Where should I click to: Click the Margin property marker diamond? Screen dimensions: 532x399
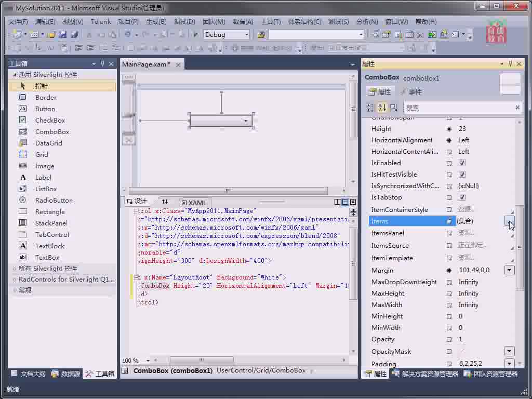coord(449,270)
